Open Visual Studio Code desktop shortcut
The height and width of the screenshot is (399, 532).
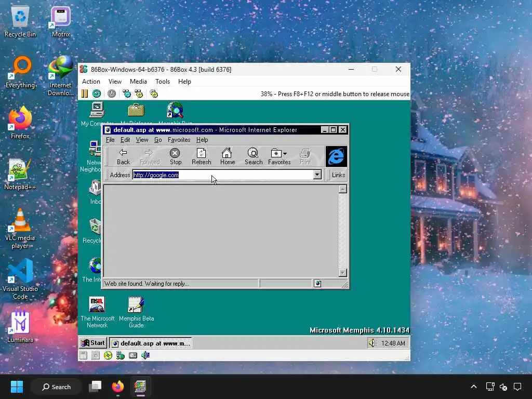point(20,279)
